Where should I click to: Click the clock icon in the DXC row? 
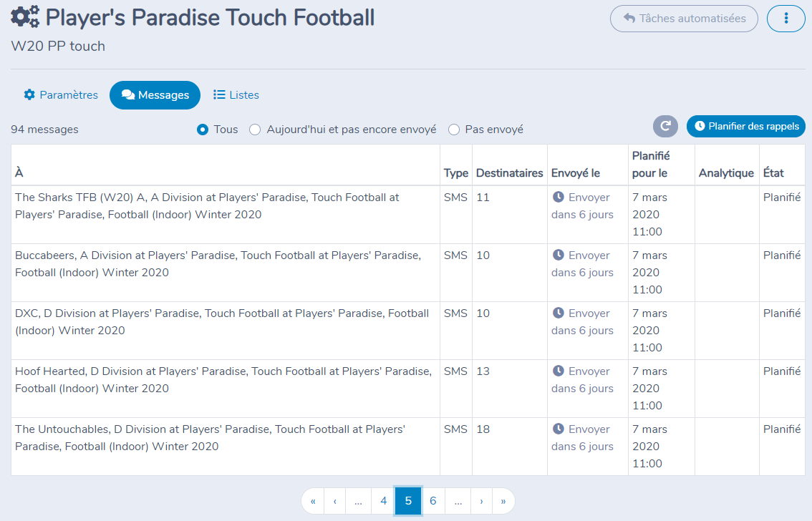coord(559,313)
